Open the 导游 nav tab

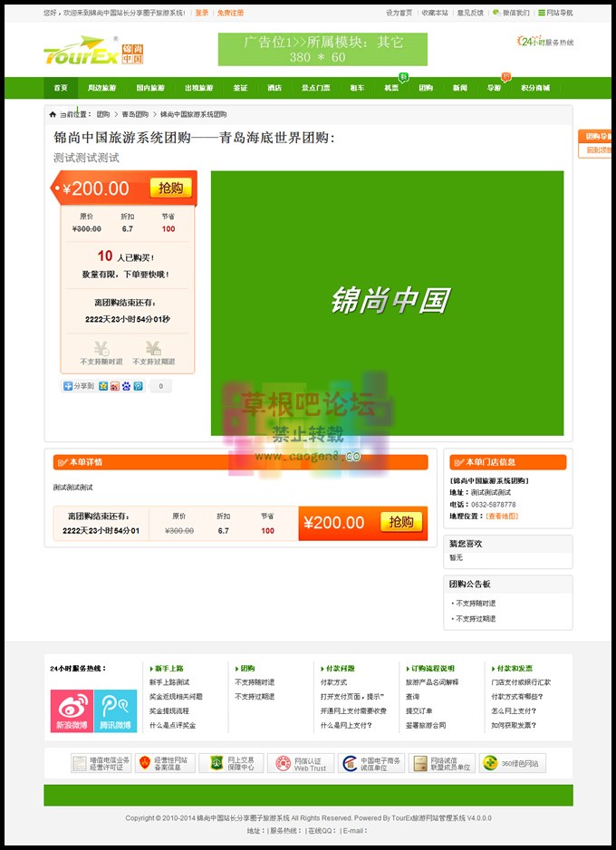click(x=494, y=88)
